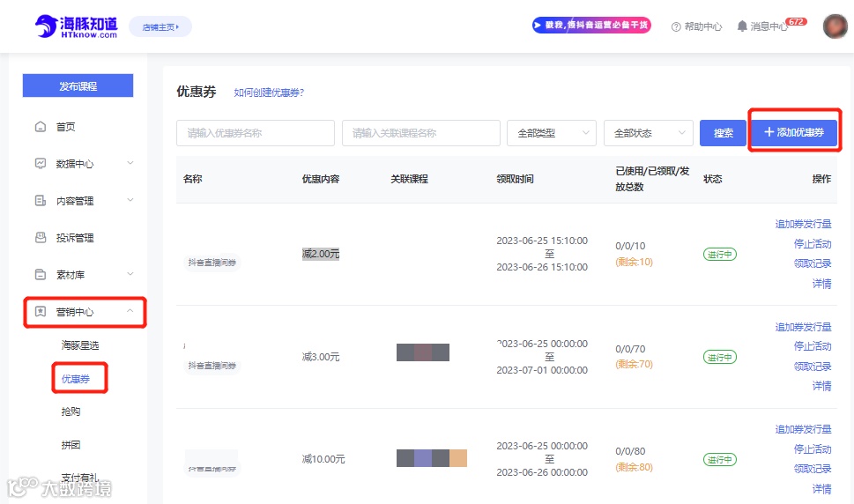Click 追加券发行量 for the 减2.00元 coupon
This screenshot has width=854, height=504.
(x=804, y=224)
